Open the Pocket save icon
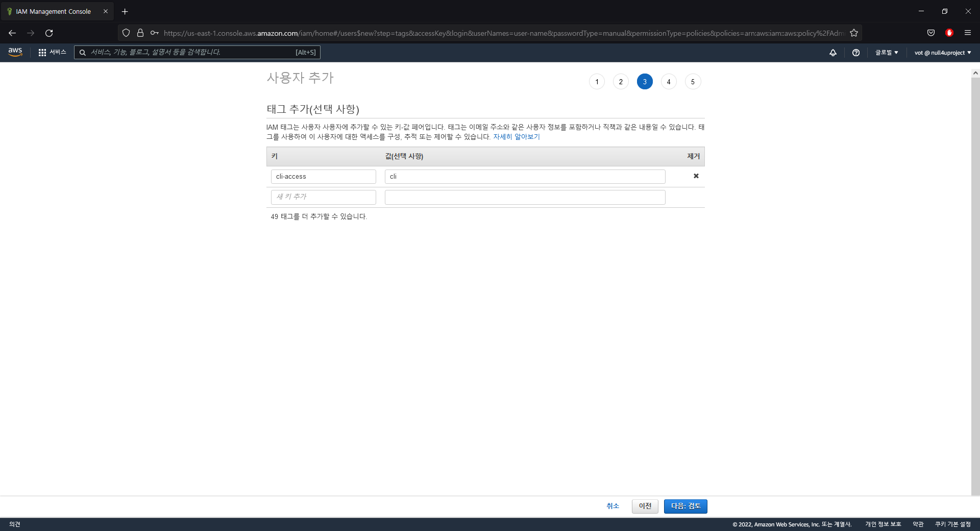This screenshot has width=980, height=531. (x=931, y=33)
